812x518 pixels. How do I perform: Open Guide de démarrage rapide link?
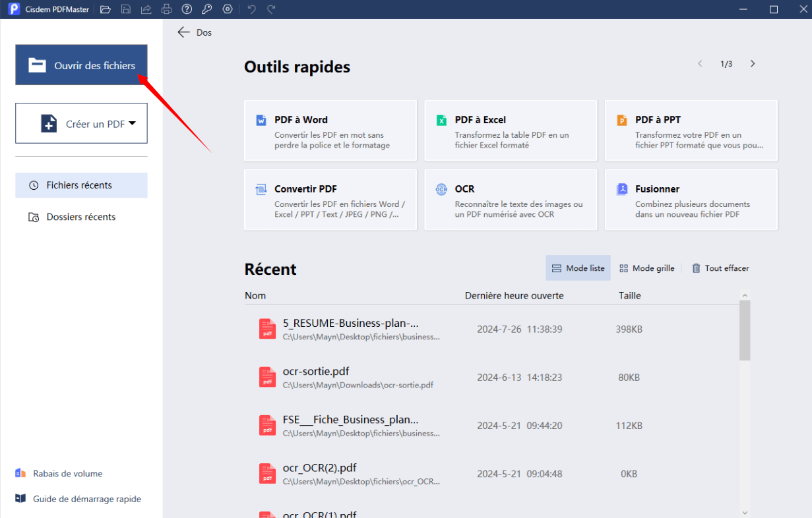[x=86, y=499]
